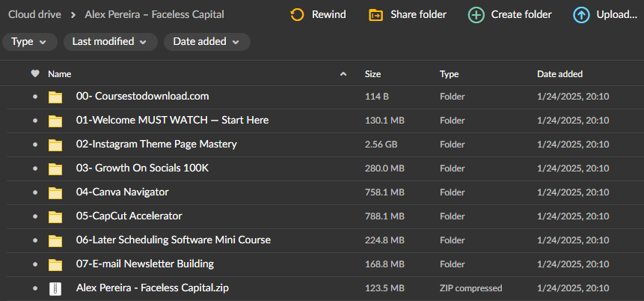Select 03- Growth On Socials 100K name
644x301 pixels.
tap(143, 168)
